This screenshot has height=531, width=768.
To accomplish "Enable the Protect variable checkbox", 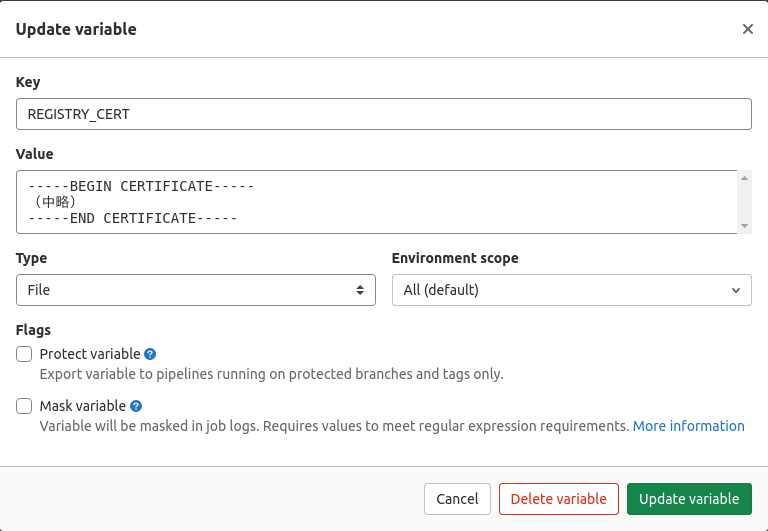I will coord(24,354).
